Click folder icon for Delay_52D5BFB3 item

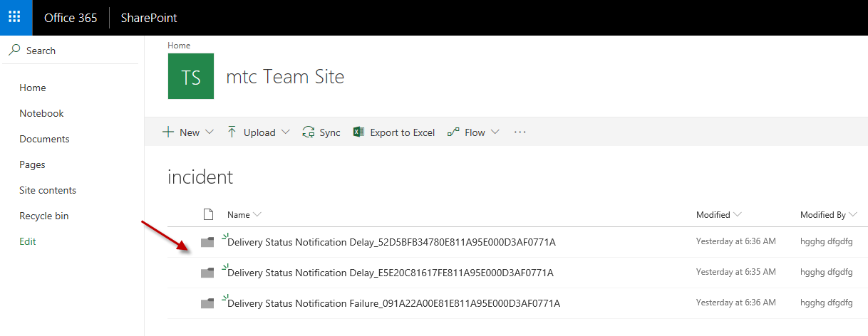pos(207,243)
